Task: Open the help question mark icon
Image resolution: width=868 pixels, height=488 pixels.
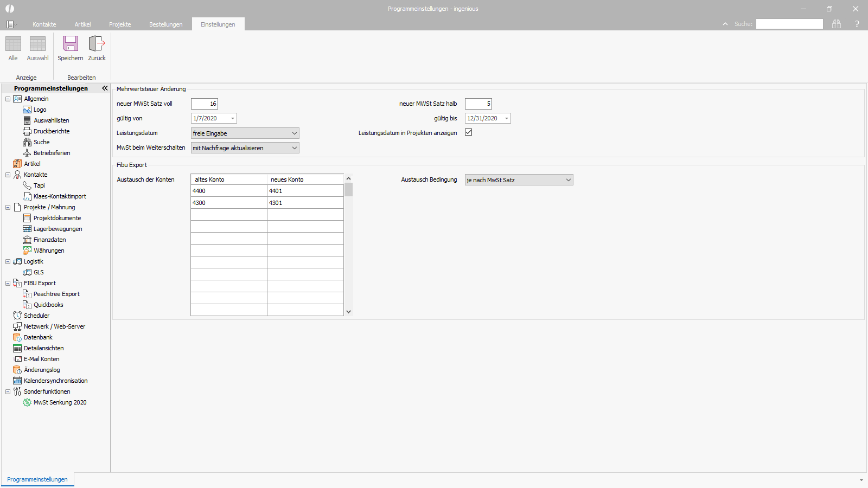Action: 857,24
